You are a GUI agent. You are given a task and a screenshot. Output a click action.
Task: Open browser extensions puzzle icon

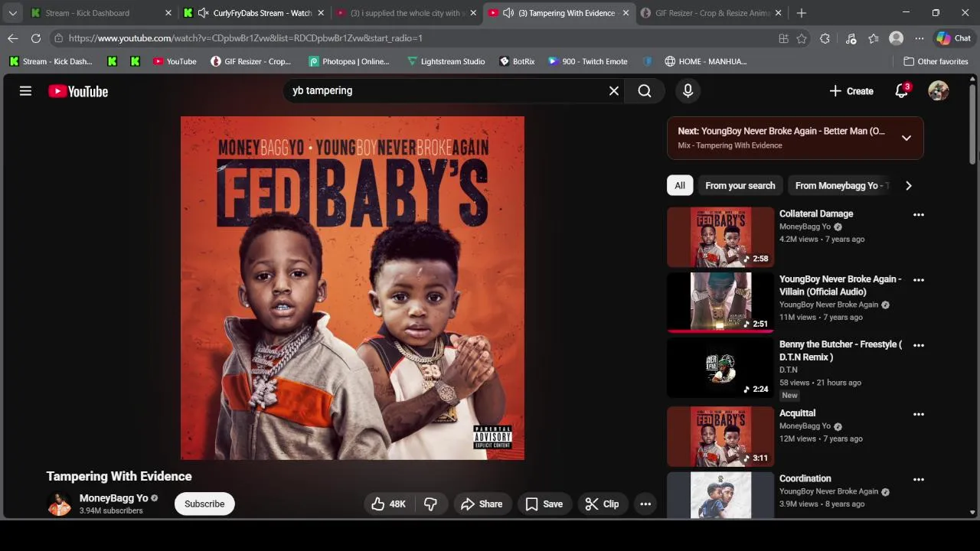tap(825, 38)
